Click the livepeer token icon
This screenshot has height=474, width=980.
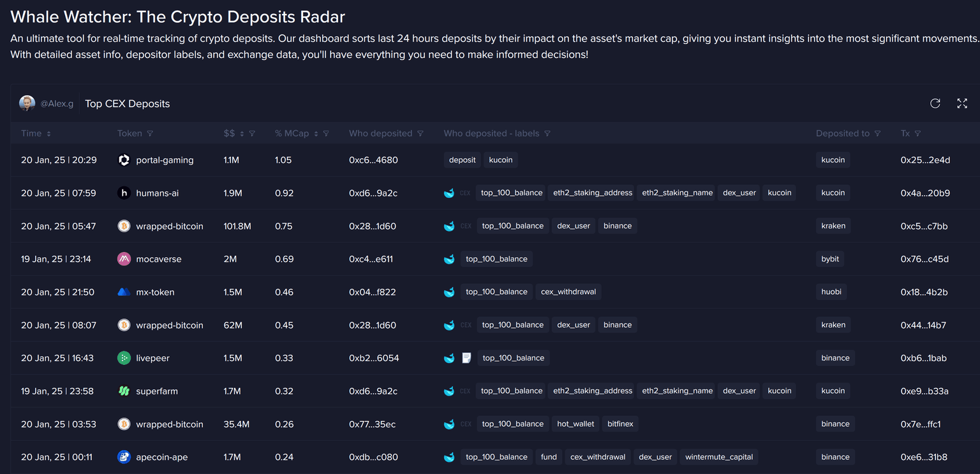point(124,358)
